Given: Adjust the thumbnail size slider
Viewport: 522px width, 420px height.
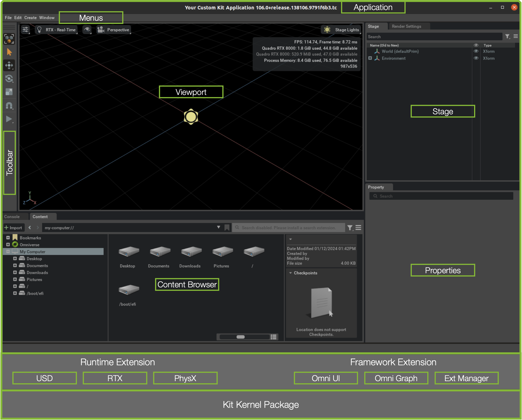Looking at the screenshot, I should click(x=241, y=337).
